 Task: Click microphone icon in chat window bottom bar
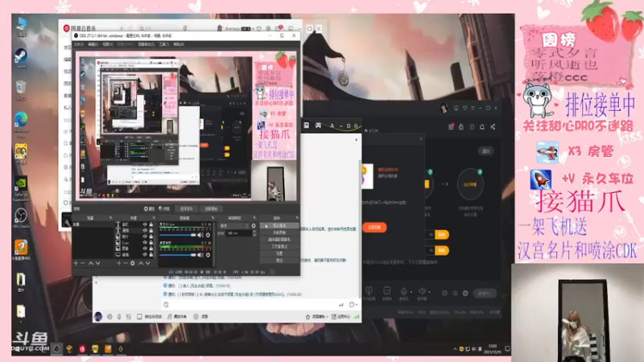[119, 316]
